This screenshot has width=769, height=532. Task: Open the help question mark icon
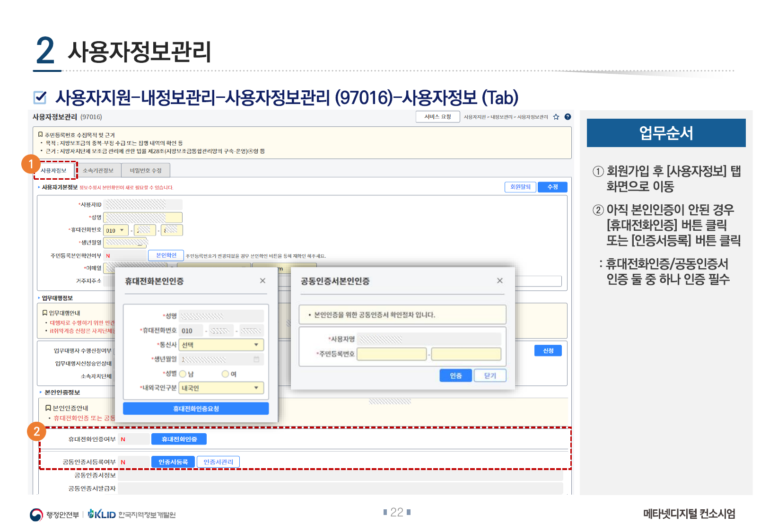click(x=568, y=117)
